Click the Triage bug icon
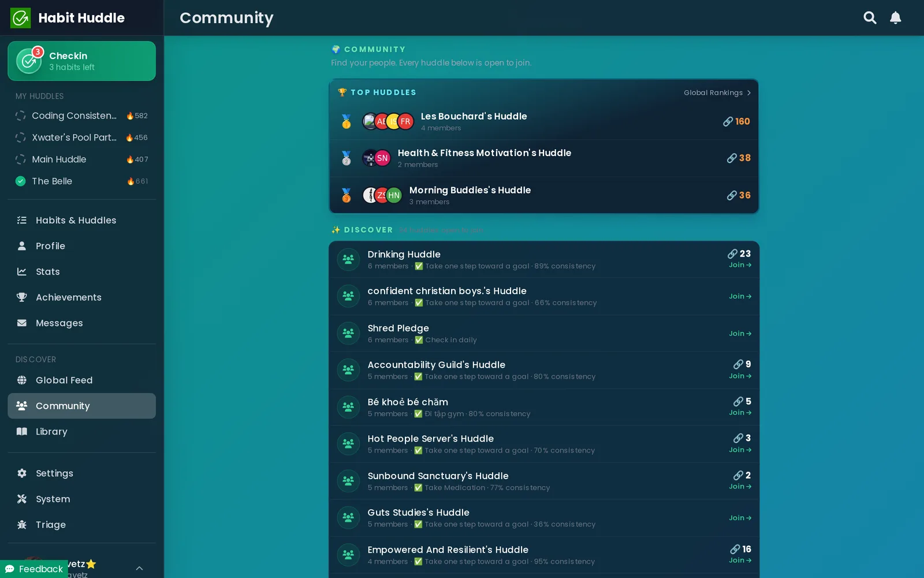The image size is (924, 578). 22,525
